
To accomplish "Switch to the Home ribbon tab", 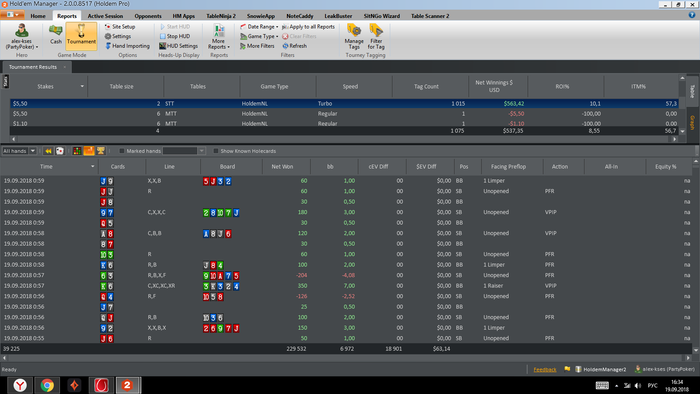I will 38,16.
